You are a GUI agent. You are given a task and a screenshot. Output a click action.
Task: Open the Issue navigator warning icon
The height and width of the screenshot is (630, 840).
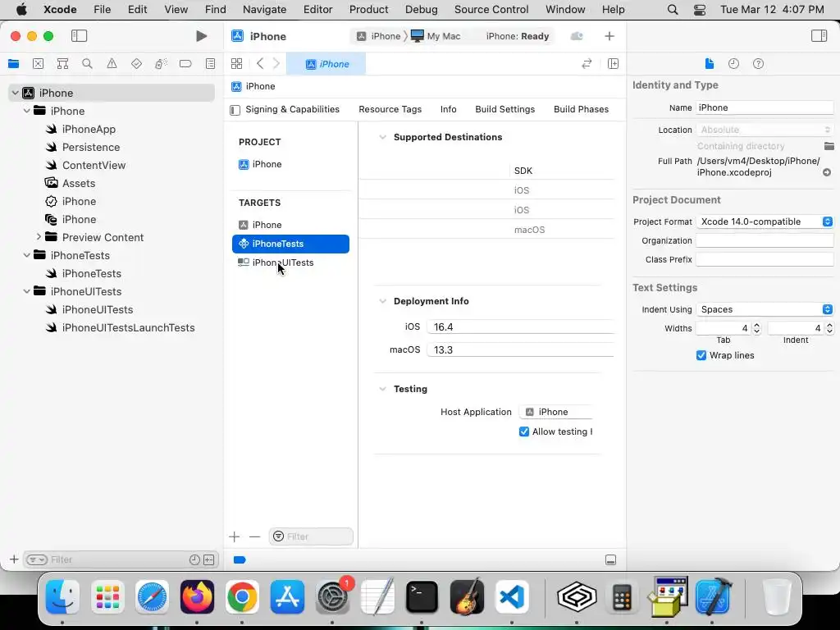click(112, 64)
